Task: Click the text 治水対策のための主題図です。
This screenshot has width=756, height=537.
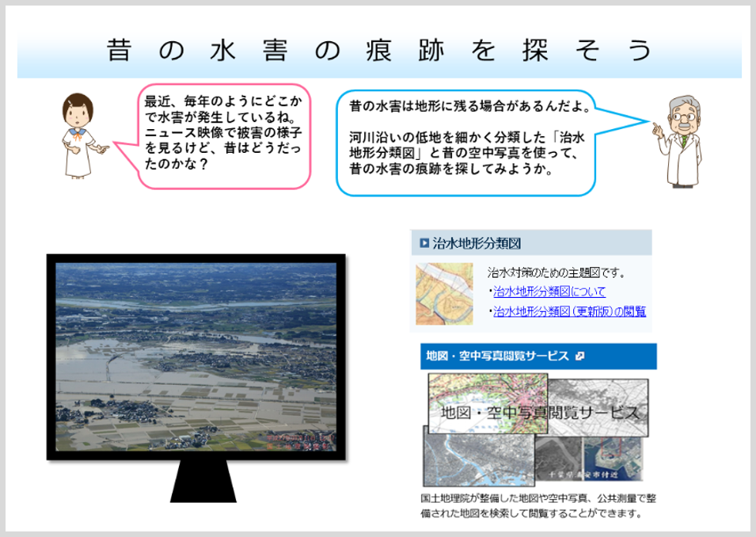Action: coord(557,273)
